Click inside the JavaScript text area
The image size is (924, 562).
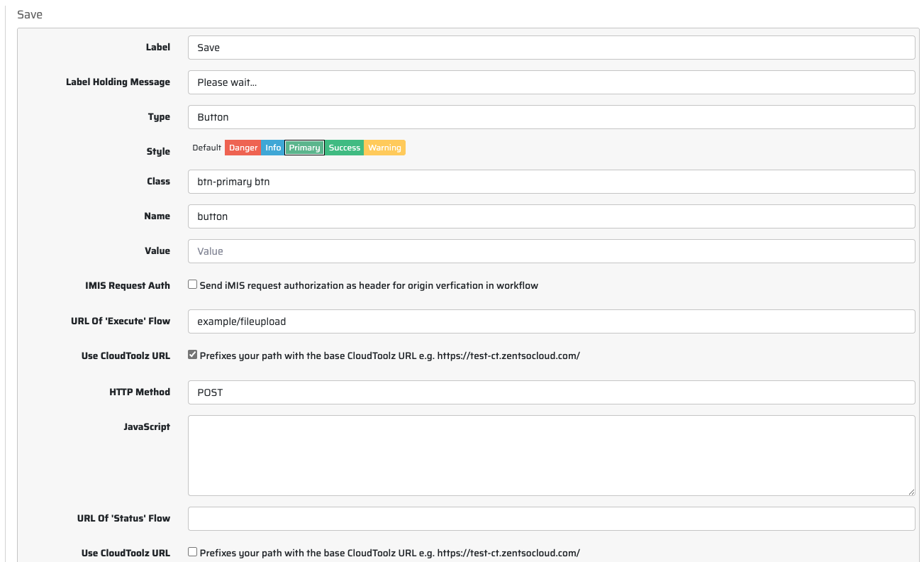551,455
